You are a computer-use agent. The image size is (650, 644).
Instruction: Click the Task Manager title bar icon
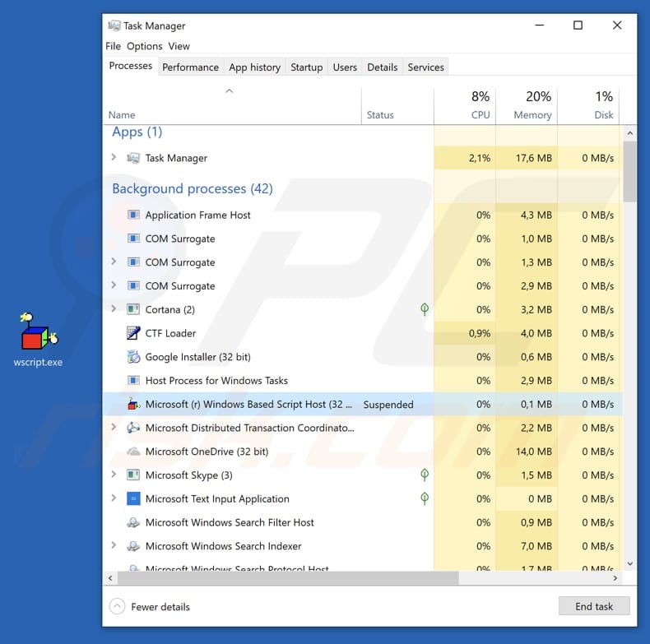pos(114,25)
